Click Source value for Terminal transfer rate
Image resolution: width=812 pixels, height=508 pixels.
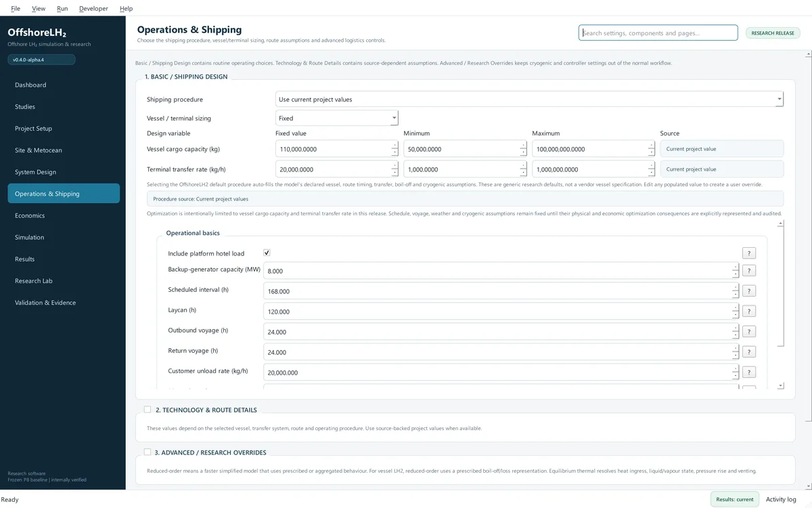(722, 169)
